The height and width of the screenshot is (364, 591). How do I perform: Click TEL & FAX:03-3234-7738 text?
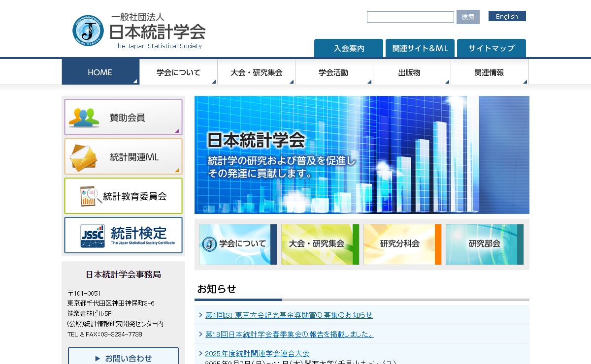(105, 334)
